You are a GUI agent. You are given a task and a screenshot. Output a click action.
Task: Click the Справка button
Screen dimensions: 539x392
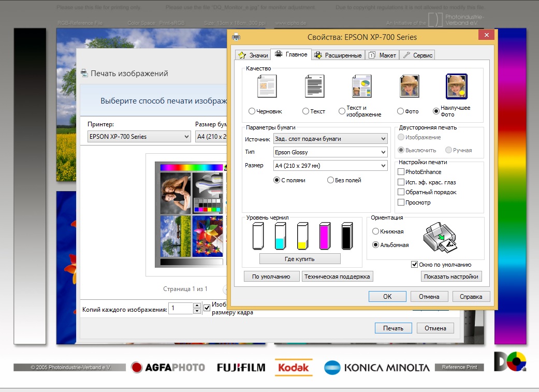(471, 296)
